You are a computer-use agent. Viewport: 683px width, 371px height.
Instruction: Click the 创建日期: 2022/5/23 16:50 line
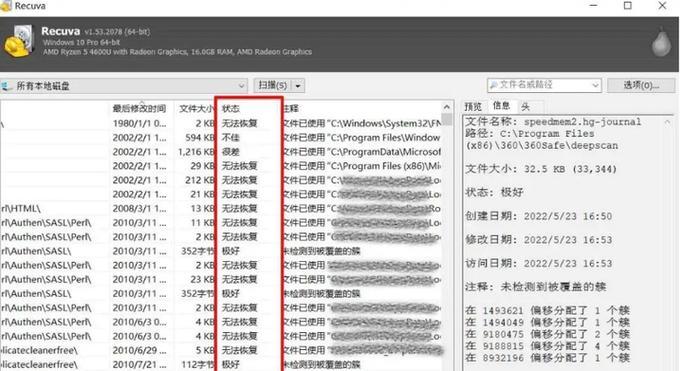pos(538,216)
